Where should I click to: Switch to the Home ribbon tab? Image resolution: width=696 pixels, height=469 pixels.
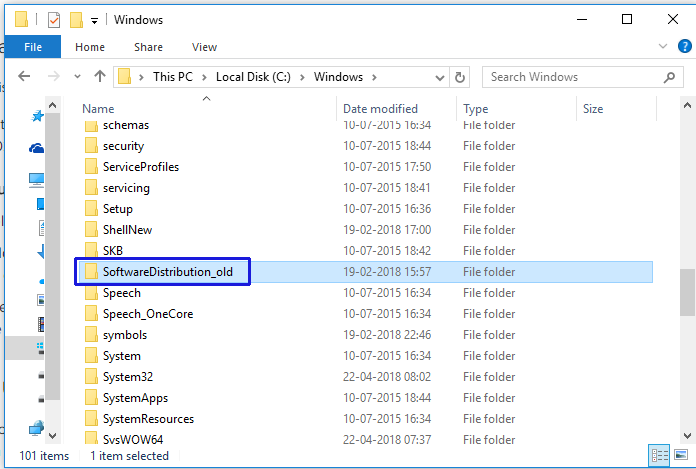point(90,47)
